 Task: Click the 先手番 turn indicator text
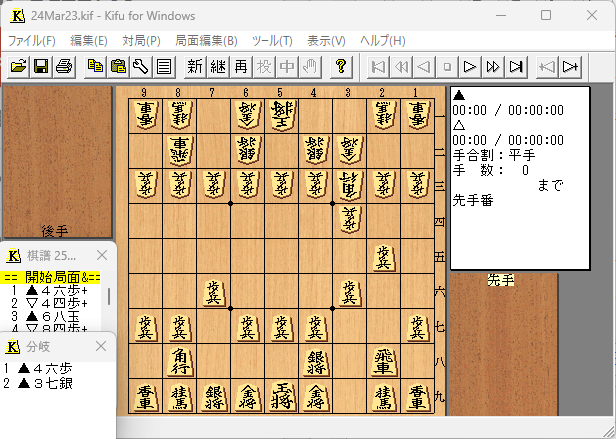[473, 200]
